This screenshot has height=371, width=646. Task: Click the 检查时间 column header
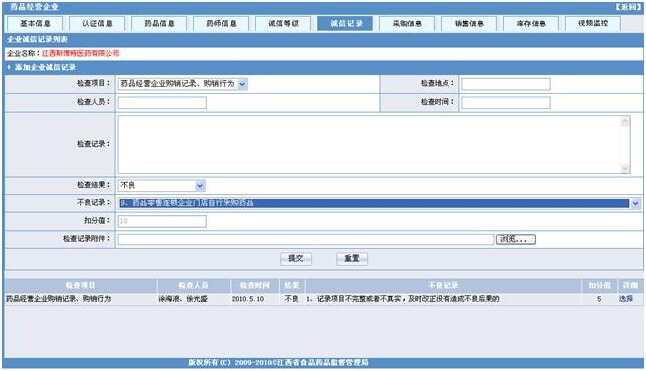pyautogui.click(x=255, y=285)
